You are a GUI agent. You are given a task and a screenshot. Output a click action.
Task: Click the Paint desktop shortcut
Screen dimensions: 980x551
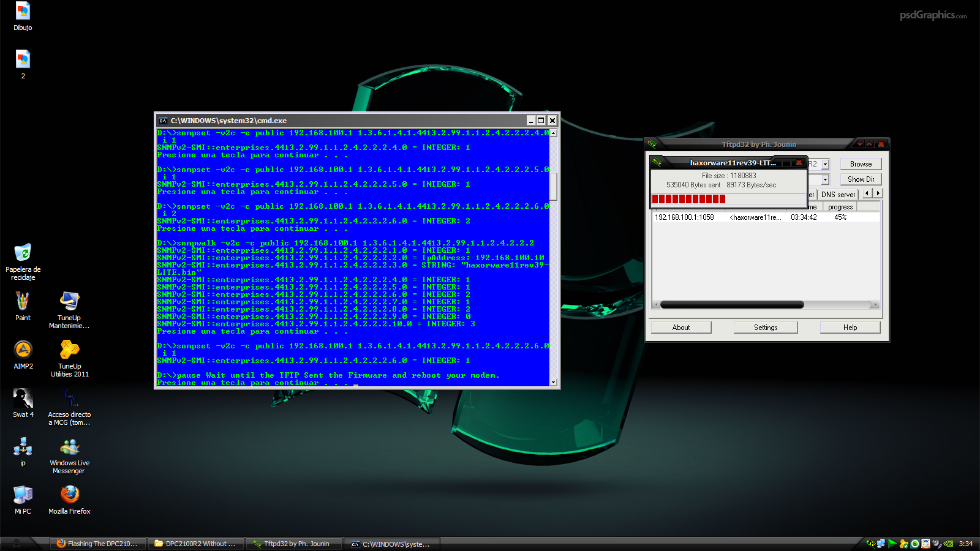coord(23,302)
